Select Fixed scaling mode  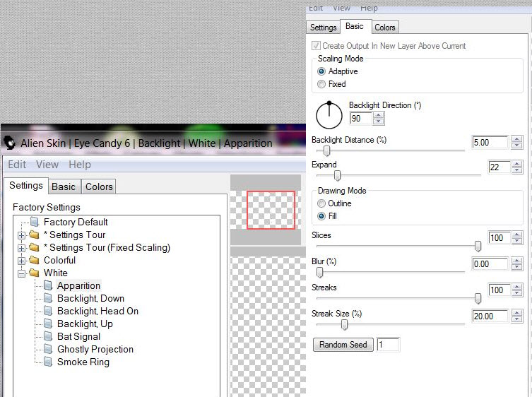[321, 84]
